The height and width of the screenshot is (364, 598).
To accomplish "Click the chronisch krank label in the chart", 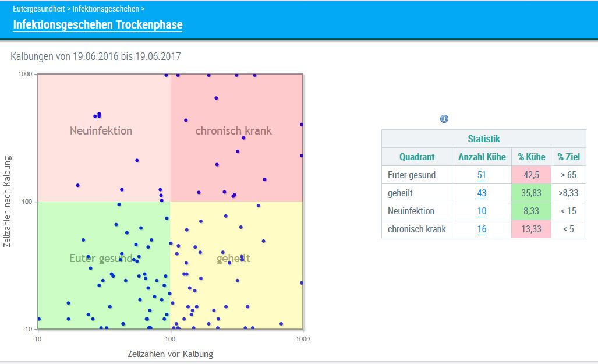I will pyautogui.click(x=233, y=130).
